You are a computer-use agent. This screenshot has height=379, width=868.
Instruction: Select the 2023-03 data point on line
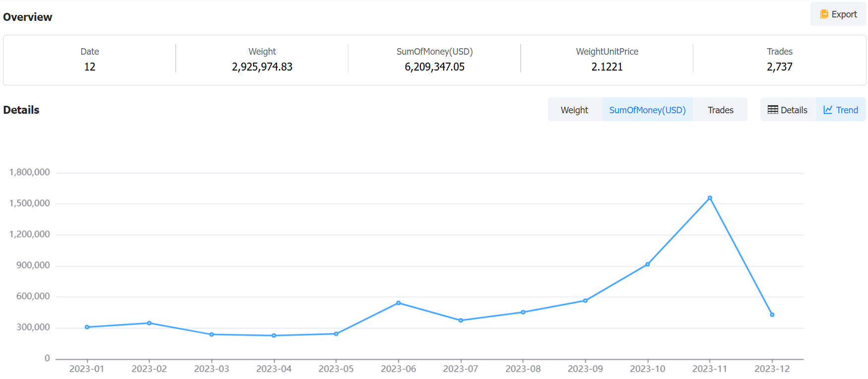point(211,334)
